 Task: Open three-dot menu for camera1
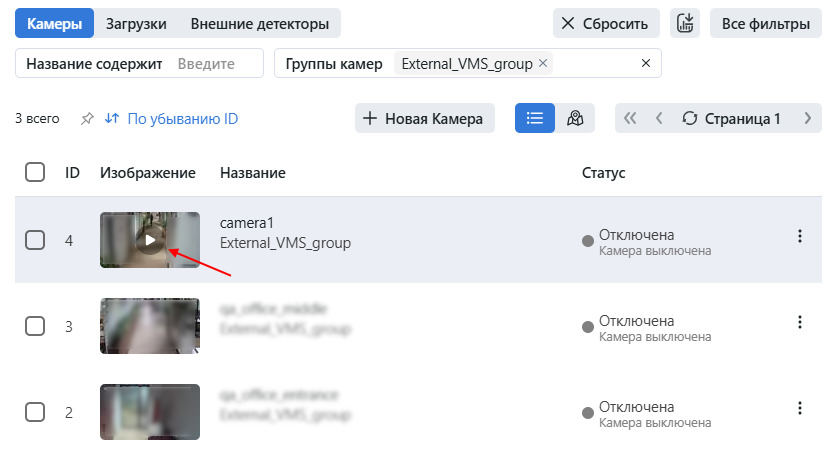click(x=799, y=236)
